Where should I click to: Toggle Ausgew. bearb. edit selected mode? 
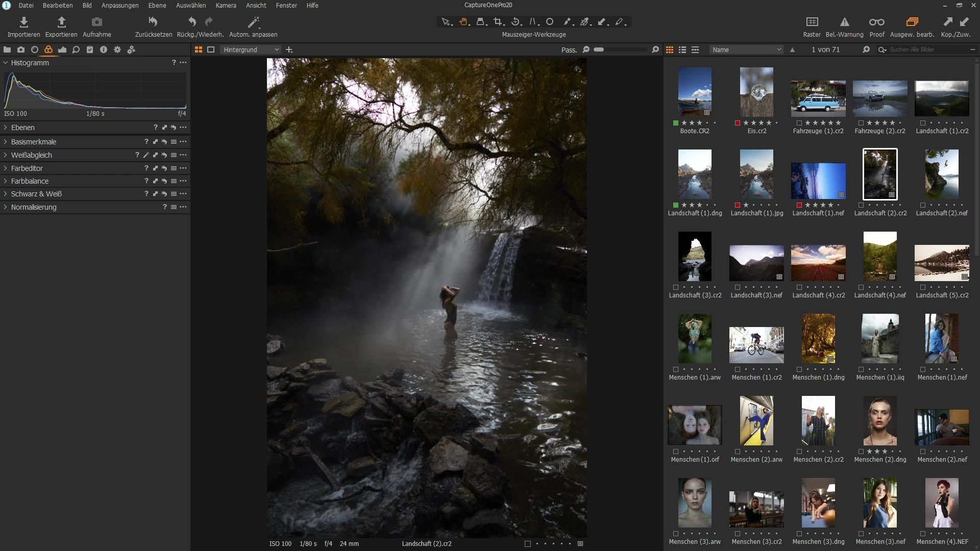click(x=912, y=22)
